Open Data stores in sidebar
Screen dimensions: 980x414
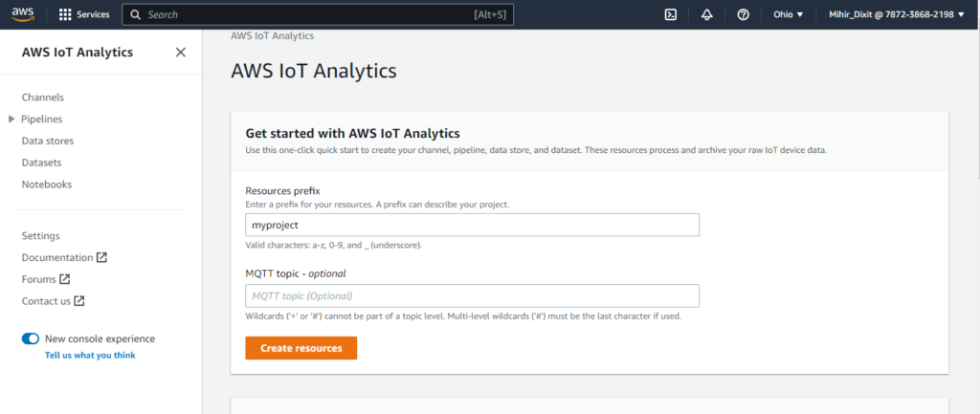48,142
